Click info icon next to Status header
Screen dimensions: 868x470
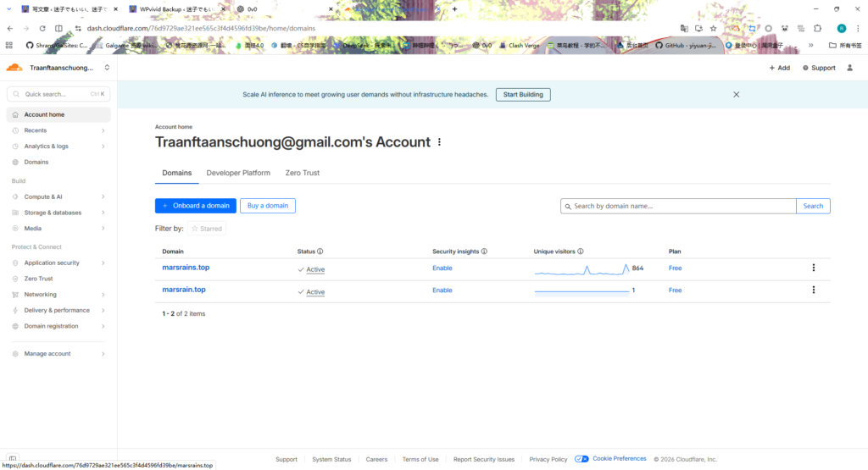320,252
